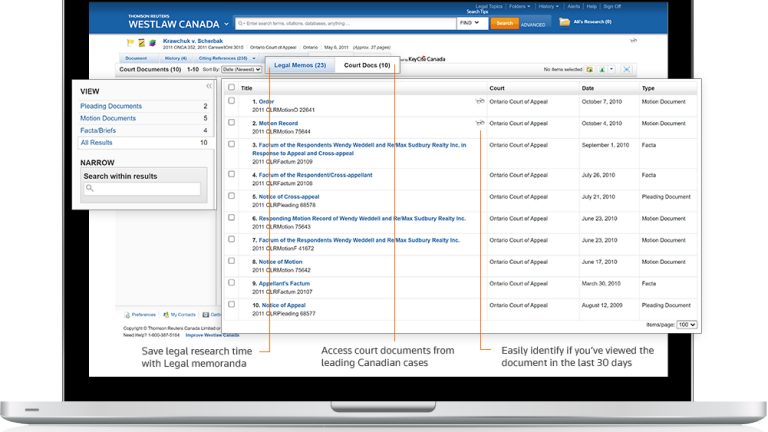The height and width of the screenshot is (432, 768).
Task: Click the download/export icon in the results toolbar
Action: (602, 70)
